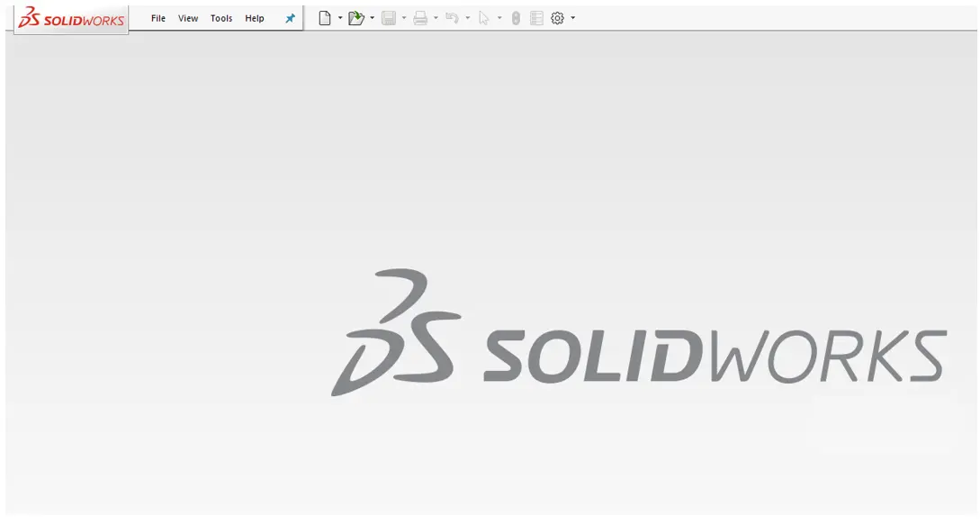The width and height of the screenshot is (980, 524).
Task: Expand the Undo dropdown arrow
Action: 467,18
